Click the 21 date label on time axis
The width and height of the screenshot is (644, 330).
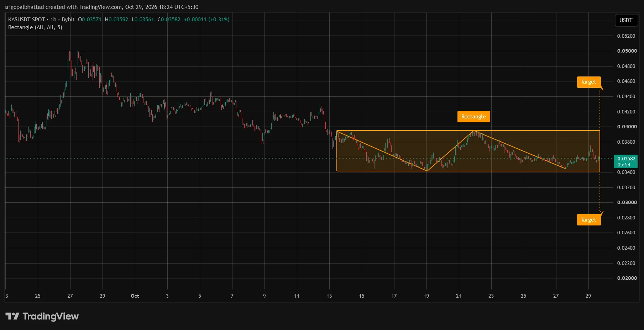(x=459, y=296)
